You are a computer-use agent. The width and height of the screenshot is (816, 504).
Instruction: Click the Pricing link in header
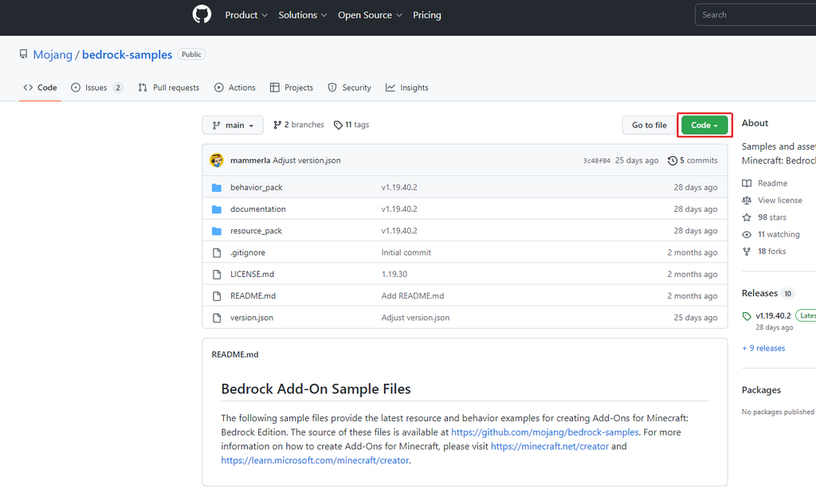[x=427, y=15]
